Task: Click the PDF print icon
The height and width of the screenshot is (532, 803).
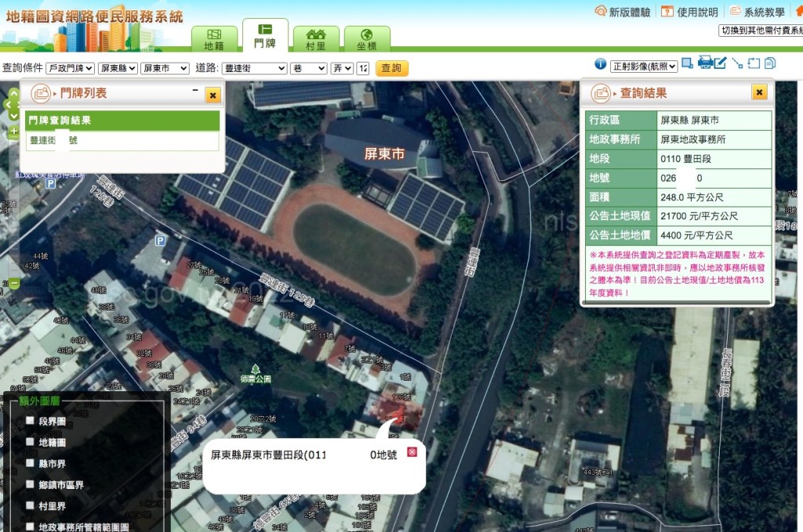Action: (705, 63)
